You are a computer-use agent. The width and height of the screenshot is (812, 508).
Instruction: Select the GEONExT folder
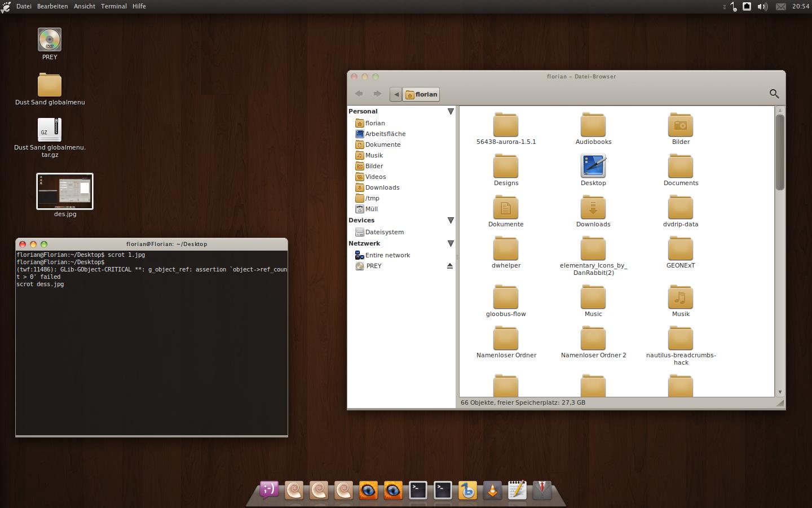point(681,252)
